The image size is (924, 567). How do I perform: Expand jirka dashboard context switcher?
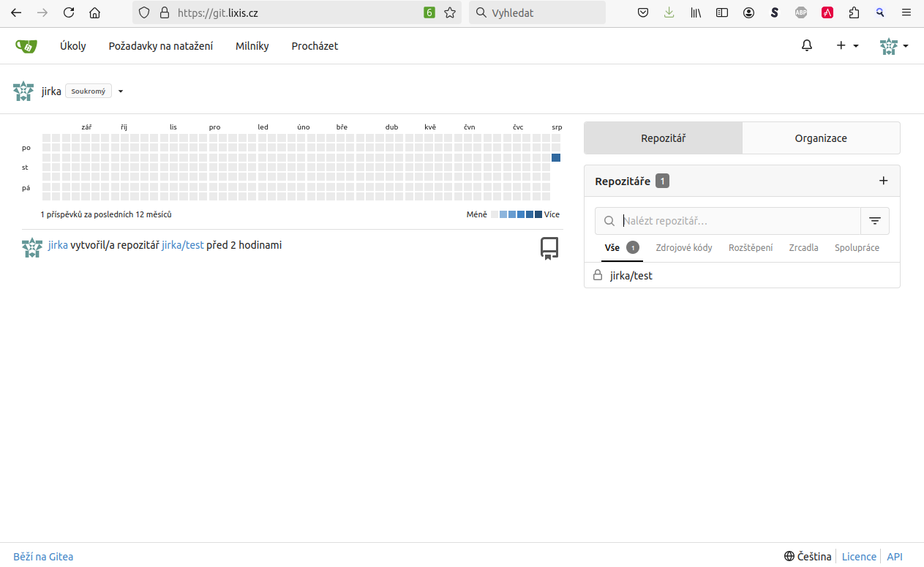[x=121, y=91]
